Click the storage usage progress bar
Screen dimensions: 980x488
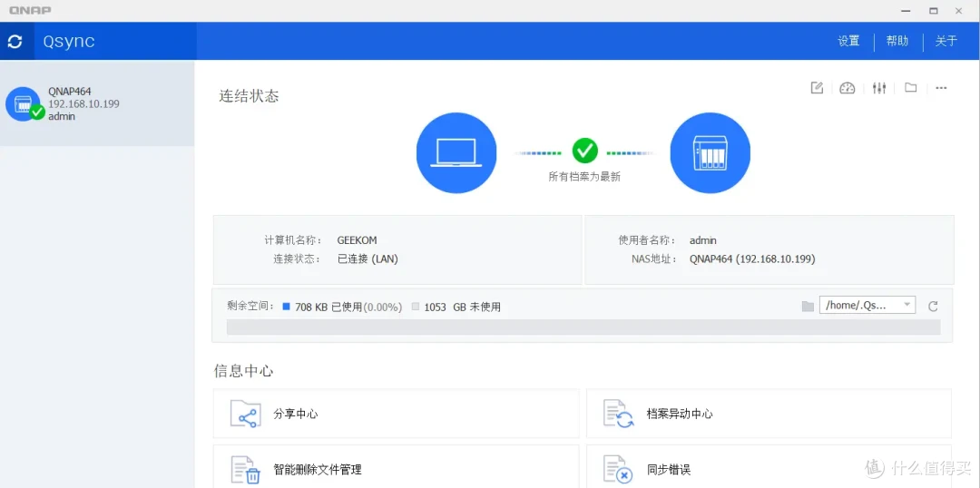[583, 327]
